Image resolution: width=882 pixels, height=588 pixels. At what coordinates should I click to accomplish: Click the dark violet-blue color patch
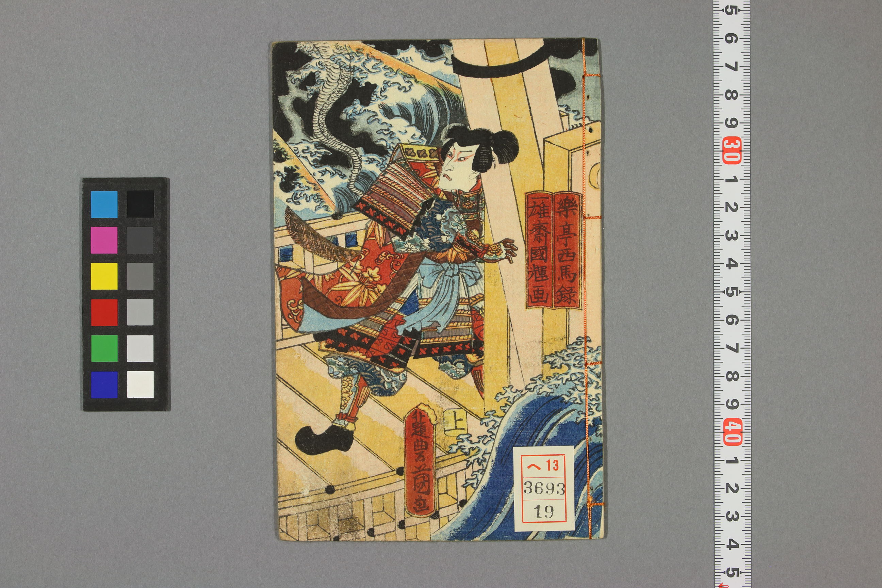104,385
